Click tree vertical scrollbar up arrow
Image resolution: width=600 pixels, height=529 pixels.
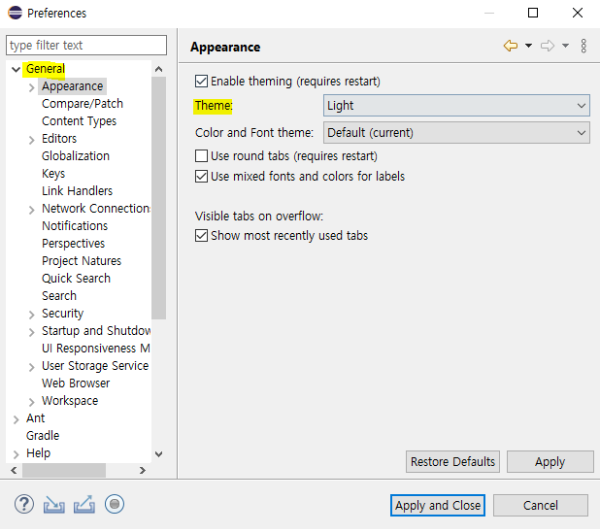(159, 69)
